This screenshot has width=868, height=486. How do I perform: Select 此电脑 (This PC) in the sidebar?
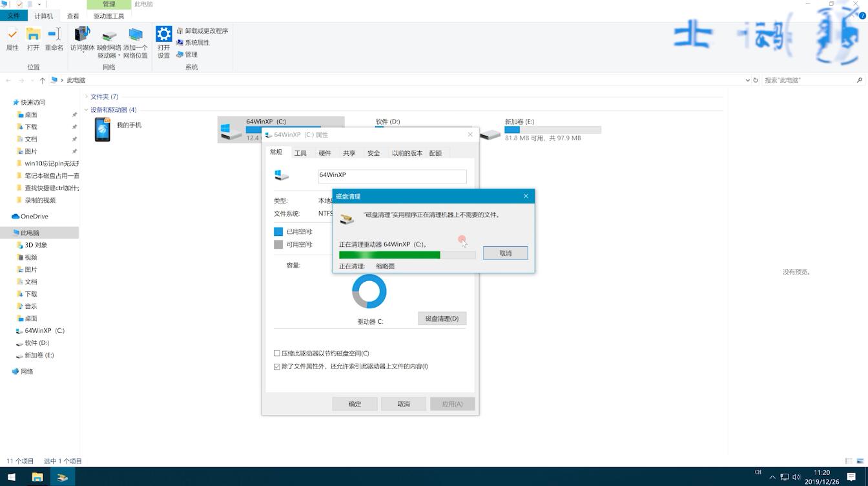click(30, 233)
